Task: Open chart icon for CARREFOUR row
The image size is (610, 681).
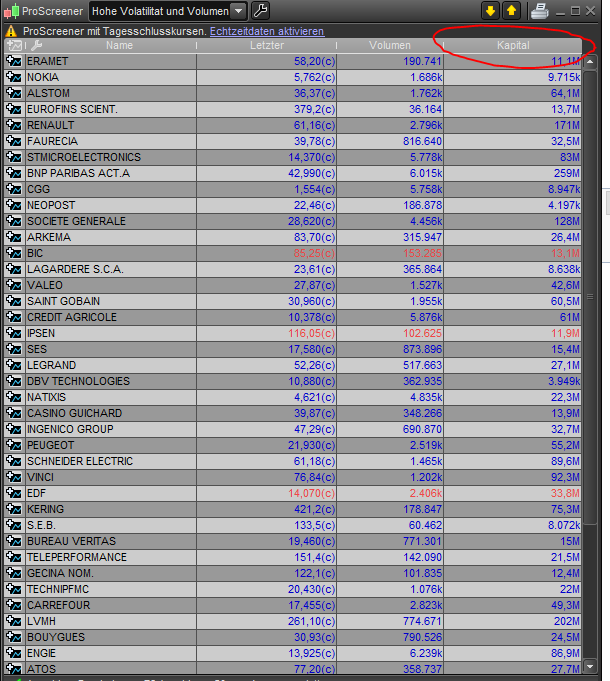Action: (14, 605)
